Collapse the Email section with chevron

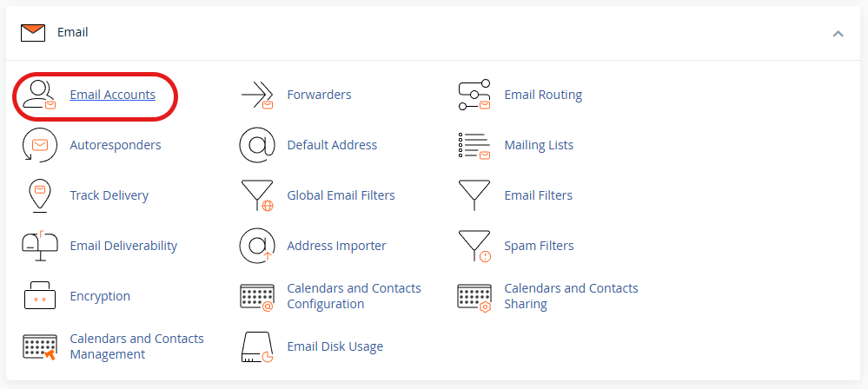pos(838,33)
